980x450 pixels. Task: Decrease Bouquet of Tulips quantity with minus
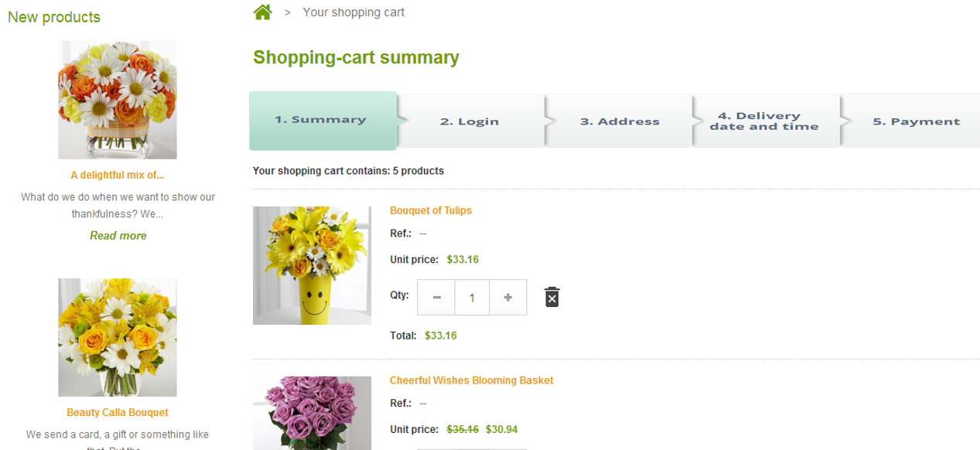pyautogui.click(x=437, y=298)
